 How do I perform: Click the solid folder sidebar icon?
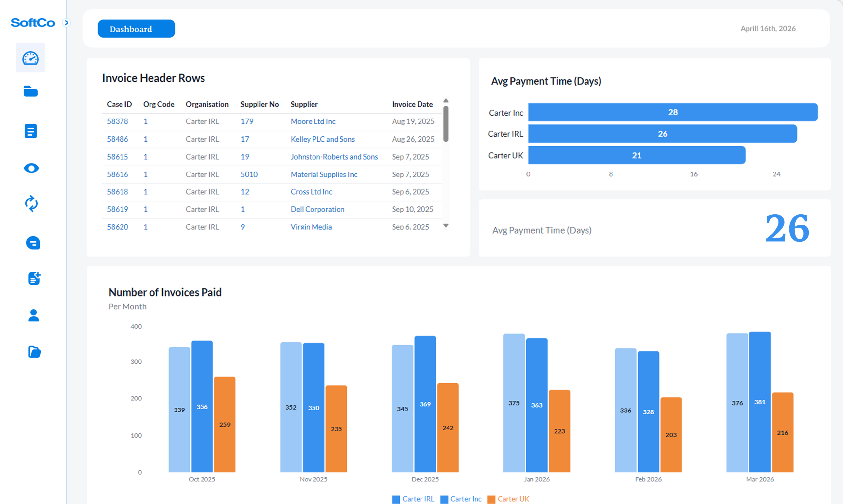31,92
